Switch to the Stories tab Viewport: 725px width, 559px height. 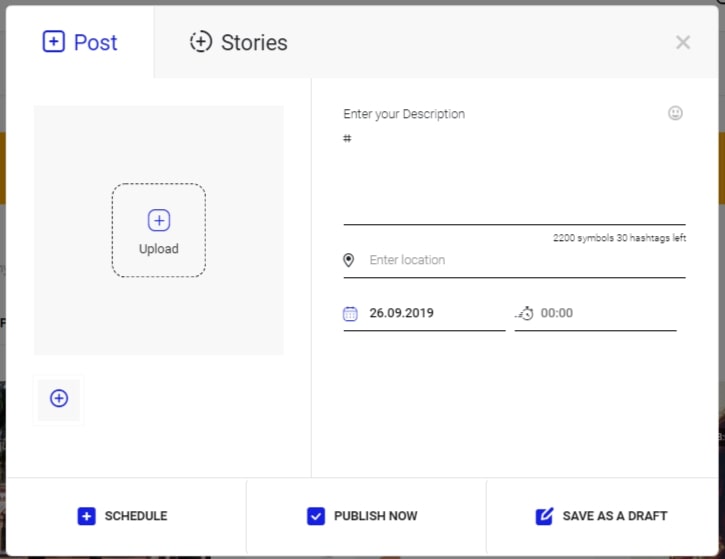coord(239,42)
